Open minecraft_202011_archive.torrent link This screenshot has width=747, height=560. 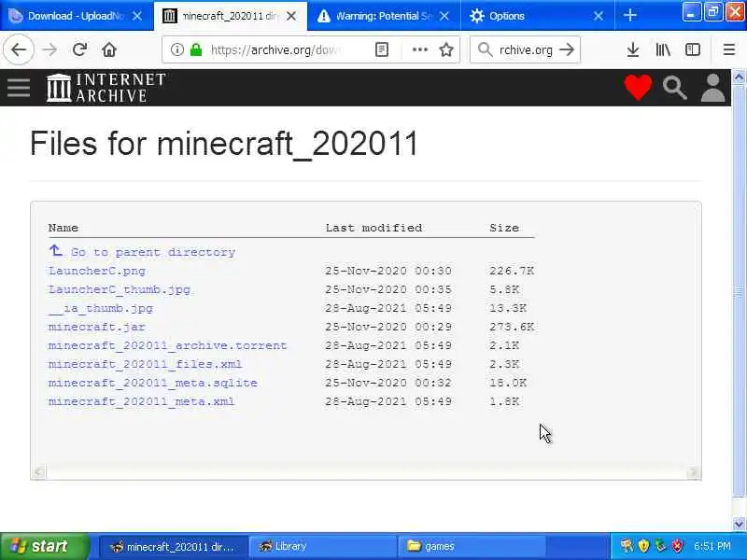(168, 345)
